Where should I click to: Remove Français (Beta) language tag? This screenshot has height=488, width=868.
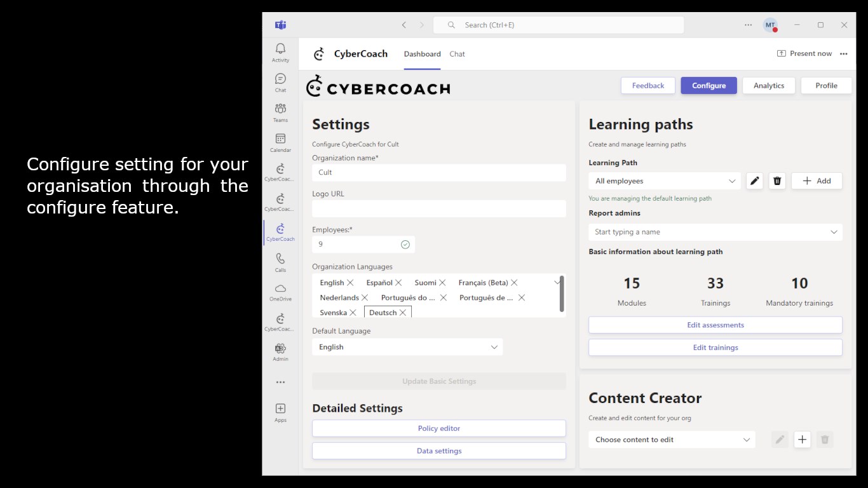(514, 283)
